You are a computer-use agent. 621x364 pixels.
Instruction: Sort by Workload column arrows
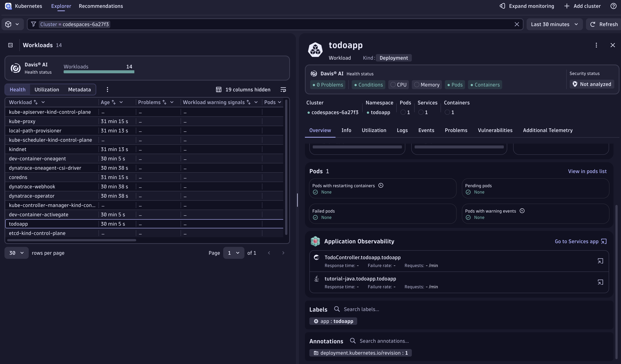pyautogui.click(x=36, y=102)
